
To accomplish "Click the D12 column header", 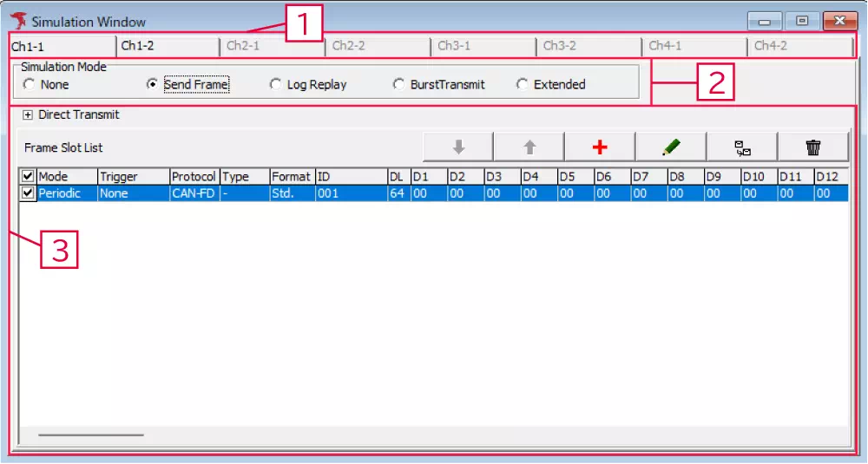I will click(x=831, y=176).
